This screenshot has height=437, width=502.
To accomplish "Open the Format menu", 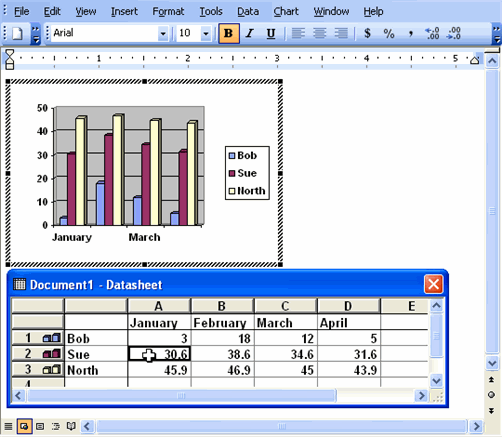I will click(168, 11).
